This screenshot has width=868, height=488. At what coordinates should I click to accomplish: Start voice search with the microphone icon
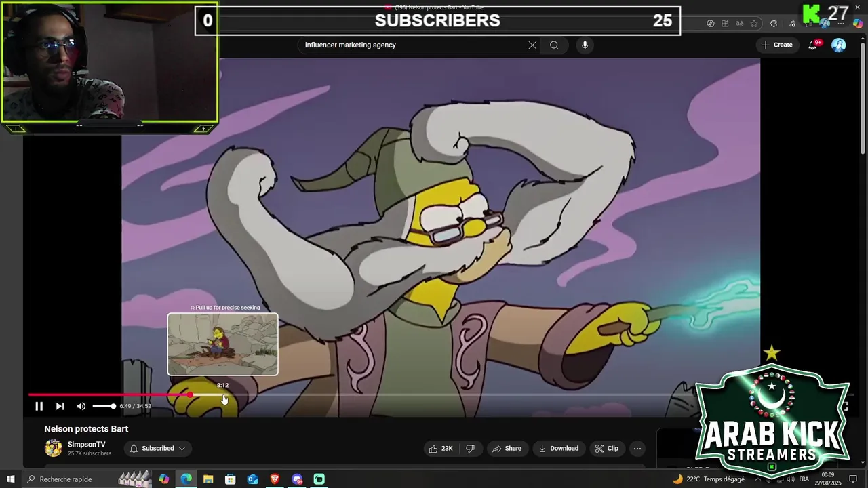pyautogui.click(x=585, y=45)
